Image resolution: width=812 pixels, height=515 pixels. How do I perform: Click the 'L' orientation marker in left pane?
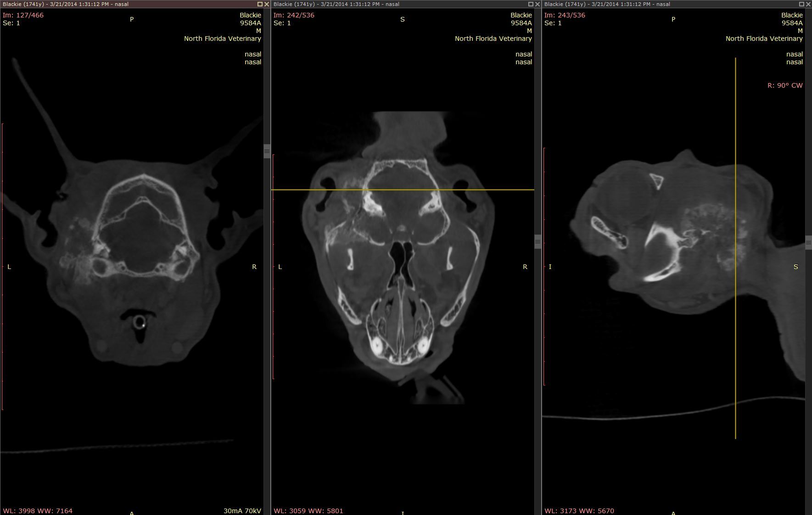(9, 267)
